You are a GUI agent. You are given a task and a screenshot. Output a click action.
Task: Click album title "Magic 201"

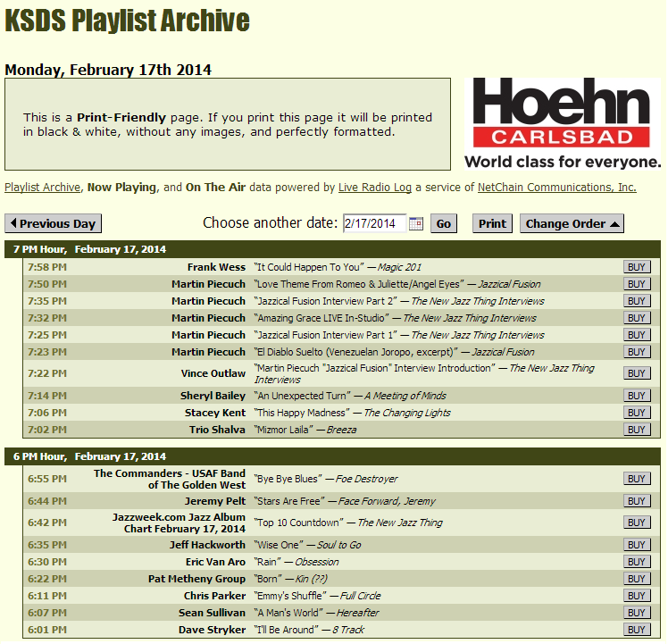[399, 267]
